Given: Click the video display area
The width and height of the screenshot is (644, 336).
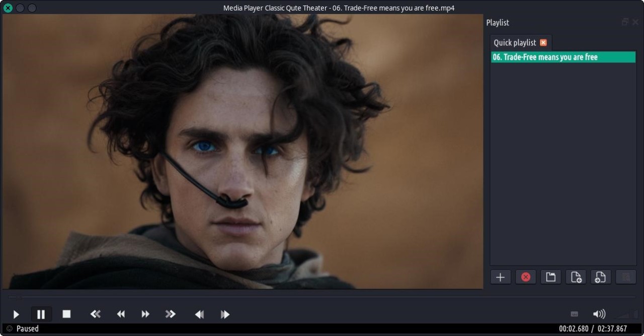Looking at the screenshot, I should pyautogui.click(x=243, y=152).
